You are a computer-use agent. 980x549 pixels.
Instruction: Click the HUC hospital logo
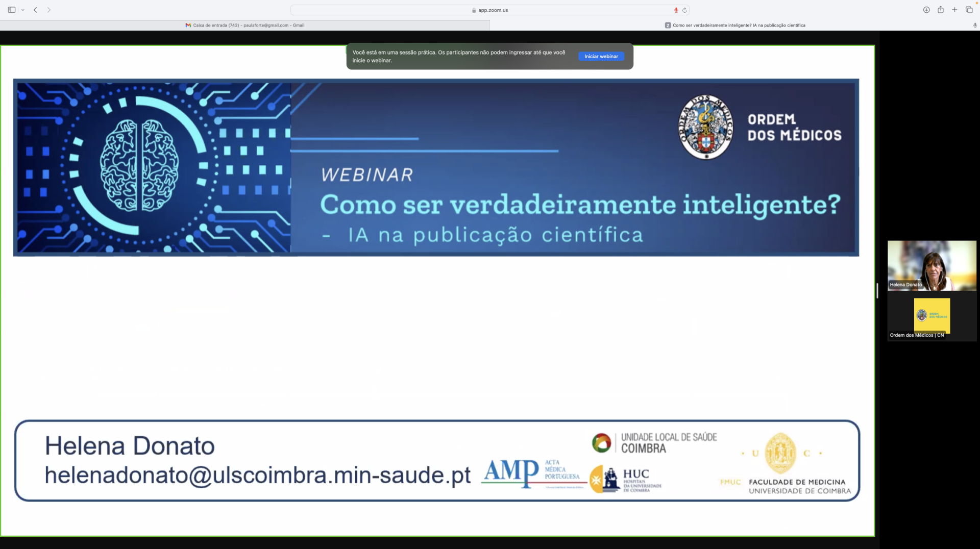[626, 479]
